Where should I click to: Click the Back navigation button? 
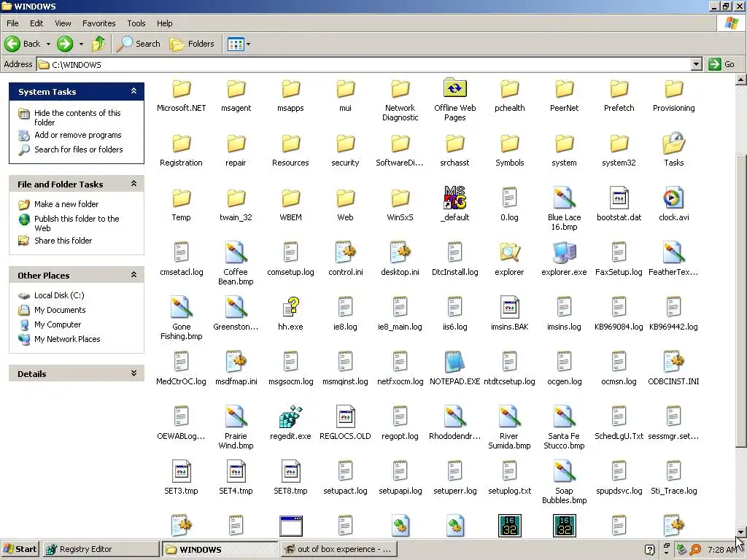23,44
